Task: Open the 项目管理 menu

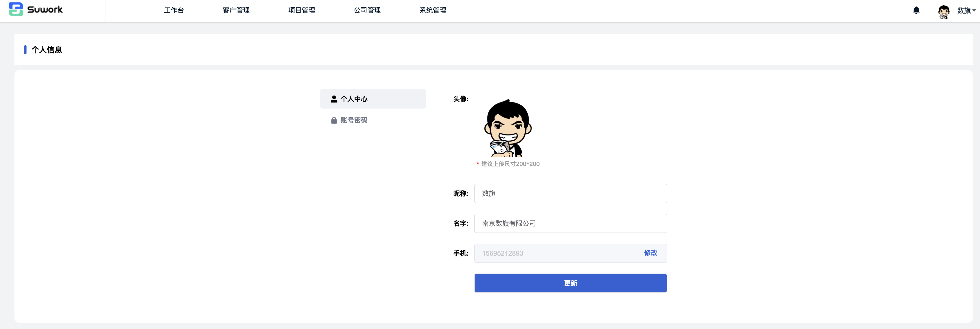Action: [x=302, y=10]
